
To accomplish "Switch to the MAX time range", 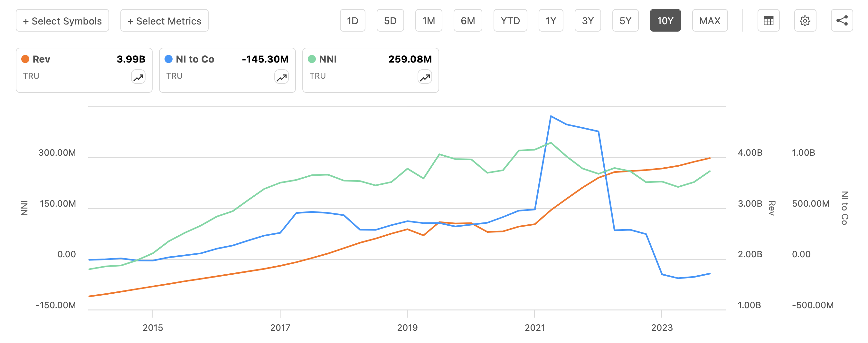I will (710, 20).
